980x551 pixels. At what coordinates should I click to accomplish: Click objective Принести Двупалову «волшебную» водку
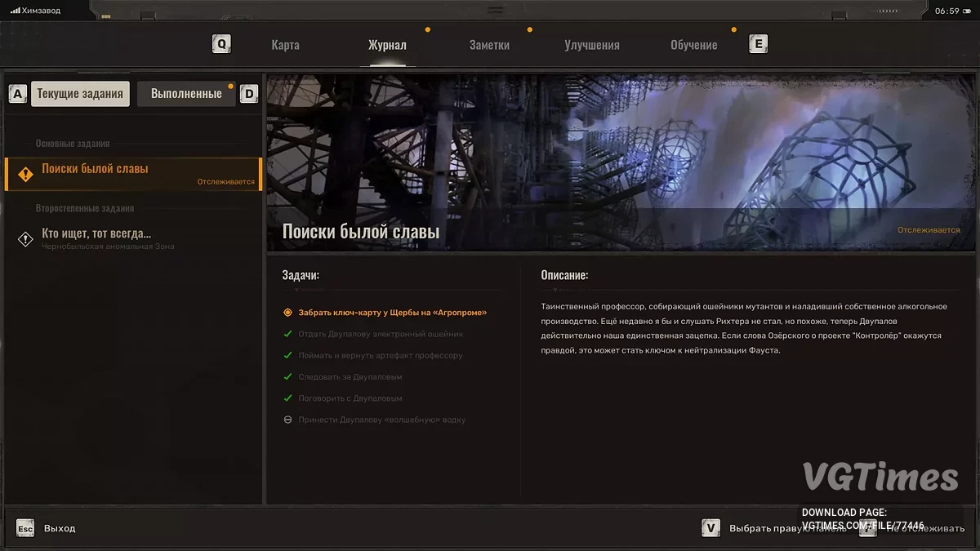point(381,420)
